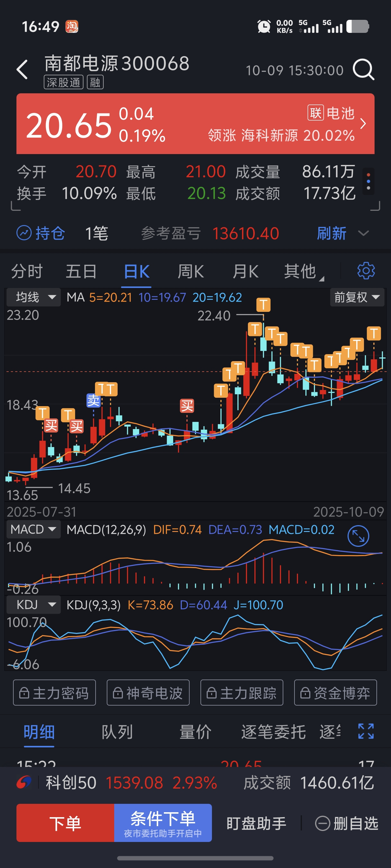This screenshot has height=868, width=391.
Task: Tap the 卖 sell marker on chart
Action: (x=93, y=400)
